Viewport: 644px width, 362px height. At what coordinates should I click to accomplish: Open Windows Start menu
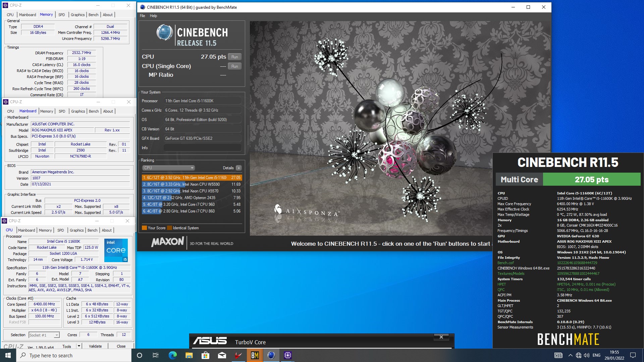coord(8,355)
